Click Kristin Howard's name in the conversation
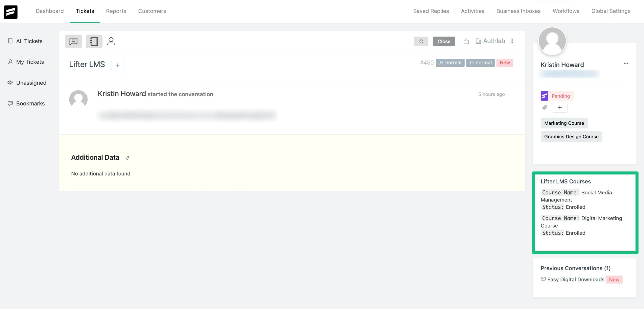 point(122,94)
